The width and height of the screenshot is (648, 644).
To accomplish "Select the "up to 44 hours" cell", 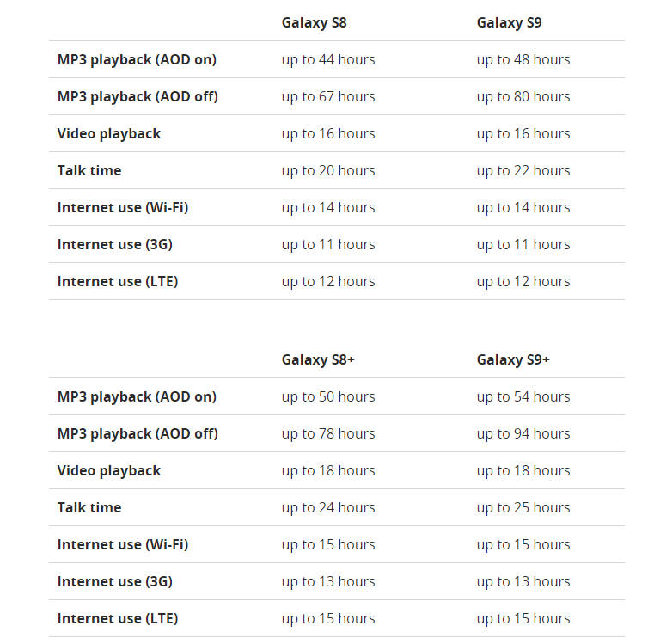I will 328,59.
